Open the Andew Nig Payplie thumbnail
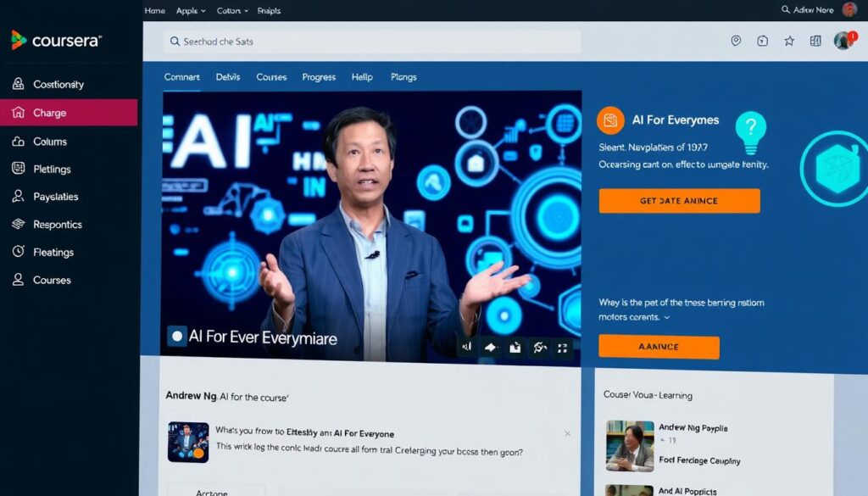868x496 pixels. (x=630, y=446)
